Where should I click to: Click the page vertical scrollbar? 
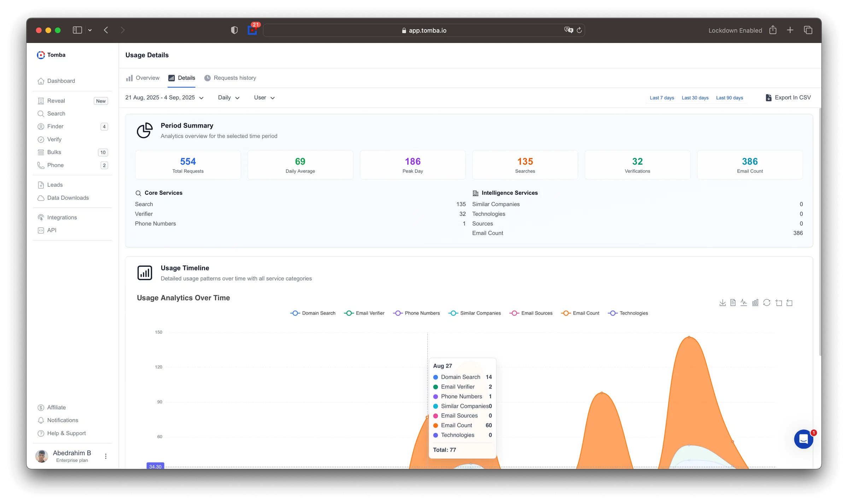tap(820, 232)
